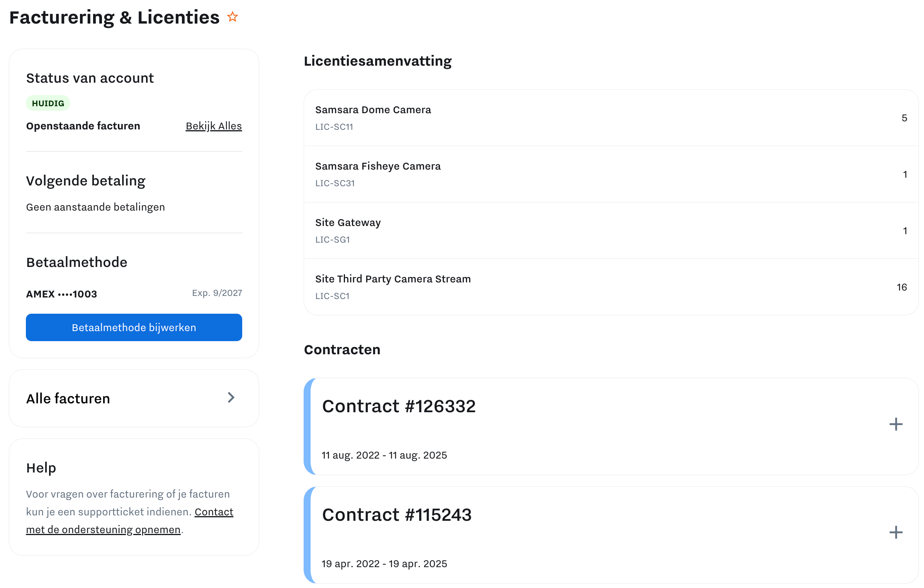This screenshot has width=924, height=588.
Task: Open Alle facturen via the chevron arrow
Action: click(231, 398)
